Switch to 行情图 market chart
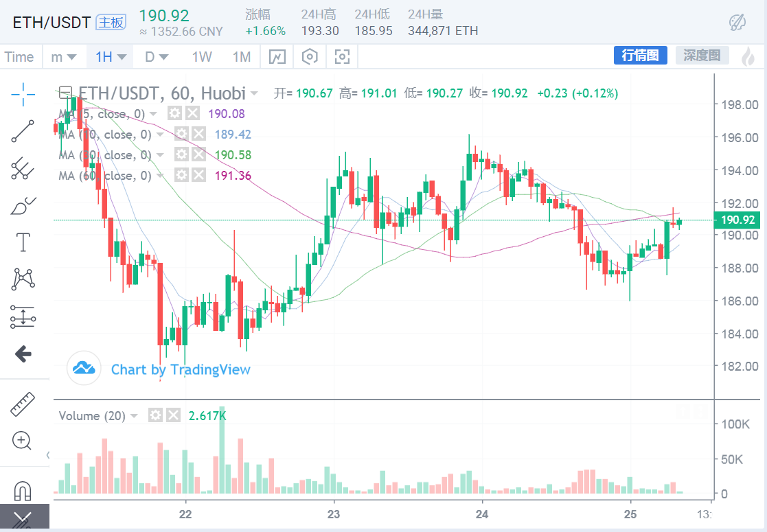This screenshot has height=532, width=767. tap(640, 55)
